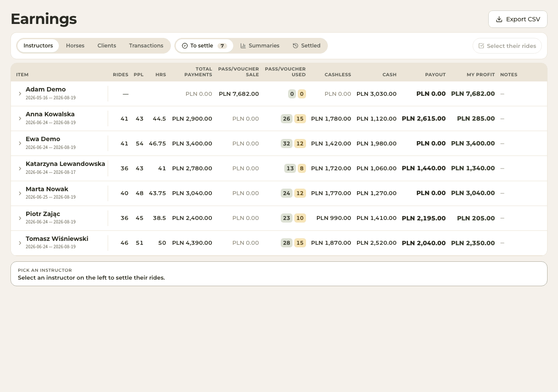Click Tomasz Wiśniewski's payout PLN 2,040.00
This screenshot has height=392, width=558.
click(424, 243)
